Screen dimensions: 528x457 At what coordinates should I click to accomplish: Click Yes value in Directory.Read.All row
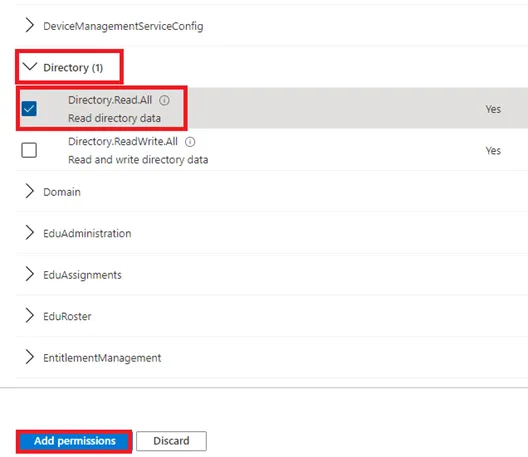(493, 109)
